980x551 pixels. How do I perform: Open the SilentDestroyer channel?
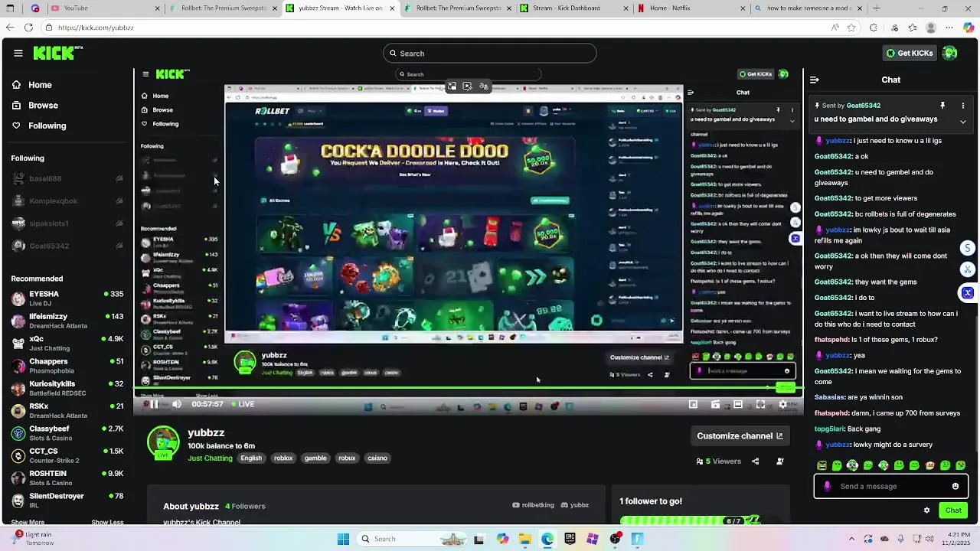67,500
